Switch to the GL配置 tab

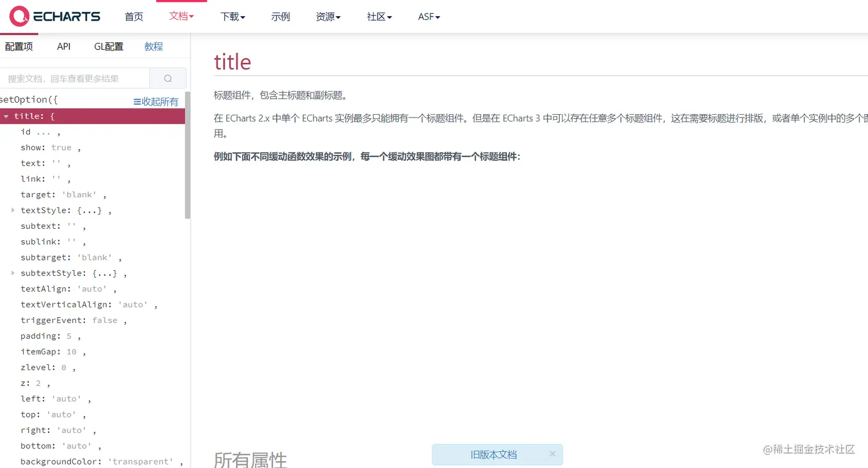(x=108, y=46)
